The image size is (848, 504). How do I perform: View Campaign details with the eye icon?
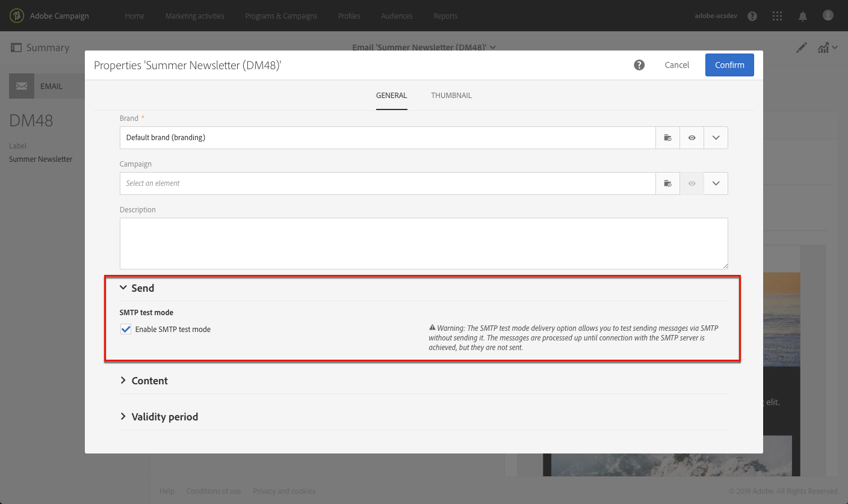click(692, 183)
